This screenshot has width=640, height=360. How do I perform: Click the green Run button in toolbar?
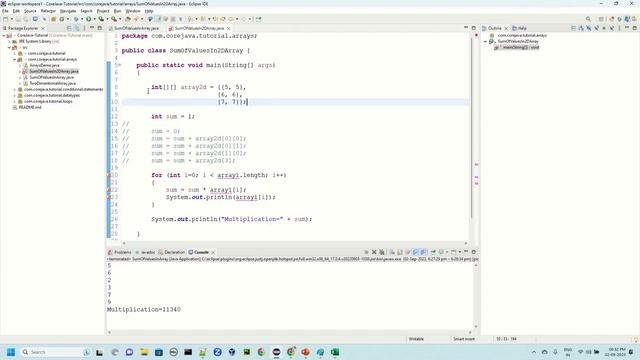tap(88, 19)
